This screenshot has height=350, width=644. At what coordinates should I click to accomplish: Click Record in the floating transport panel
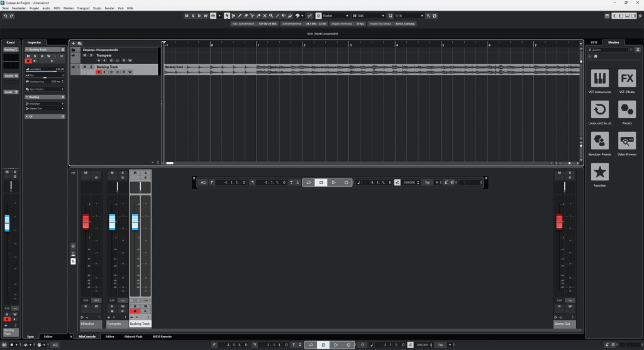(x=347, y=182)
